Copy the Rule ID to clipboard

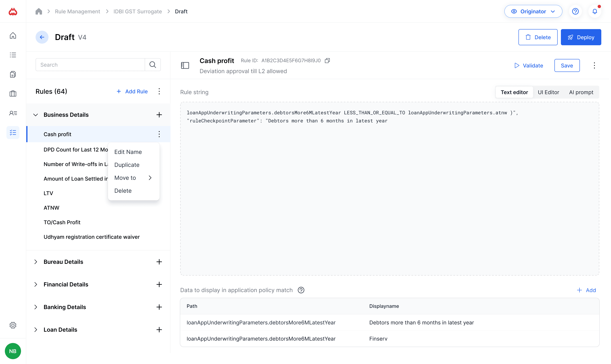click(327, 61)
